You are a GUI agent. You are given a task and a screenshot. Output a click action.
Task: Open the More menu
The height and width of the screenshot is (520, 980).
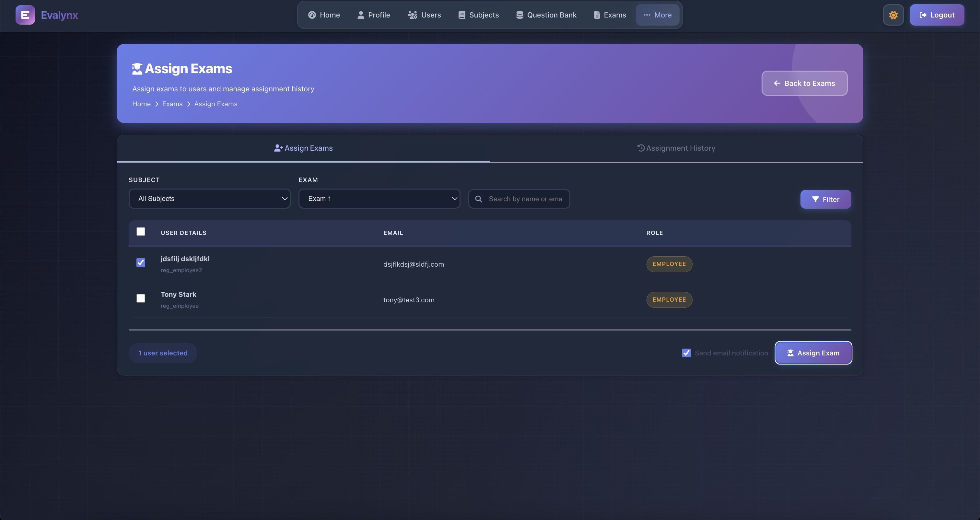[657, 15]
